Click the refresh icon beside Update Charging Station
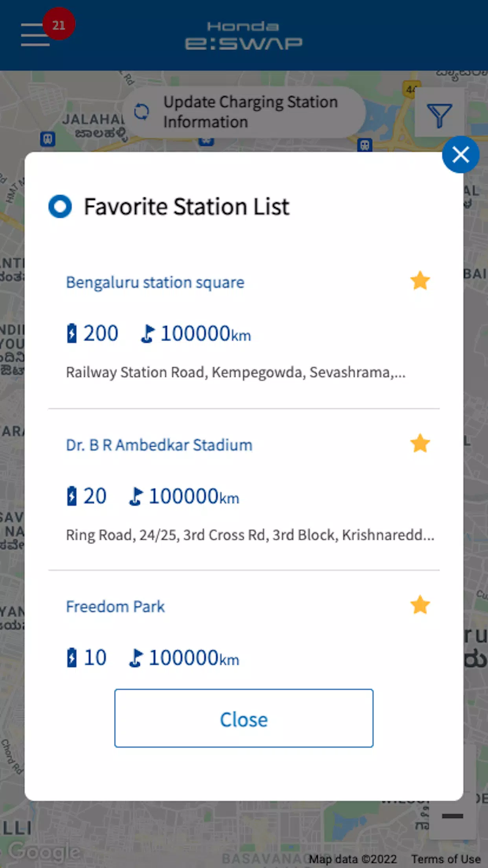The height and width of the screenshot is (868, 488). click(x=141, y=112)
